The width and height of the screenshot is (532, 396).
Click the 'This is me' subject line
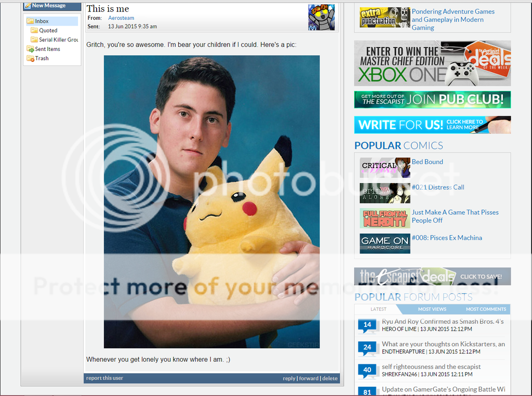pos(108,9)
